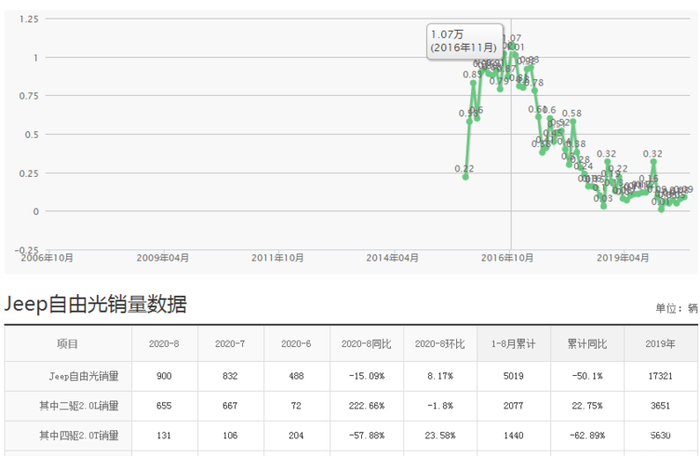Click the 1.07万 2016年11月 tooltip

(465, 41)
